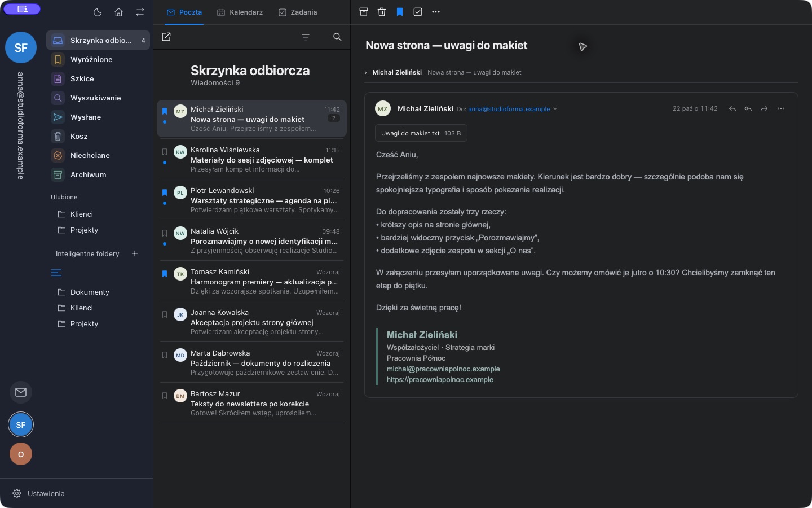Select the orange O account avatar
Screen dimensions: 812x508
coord(21,454)
